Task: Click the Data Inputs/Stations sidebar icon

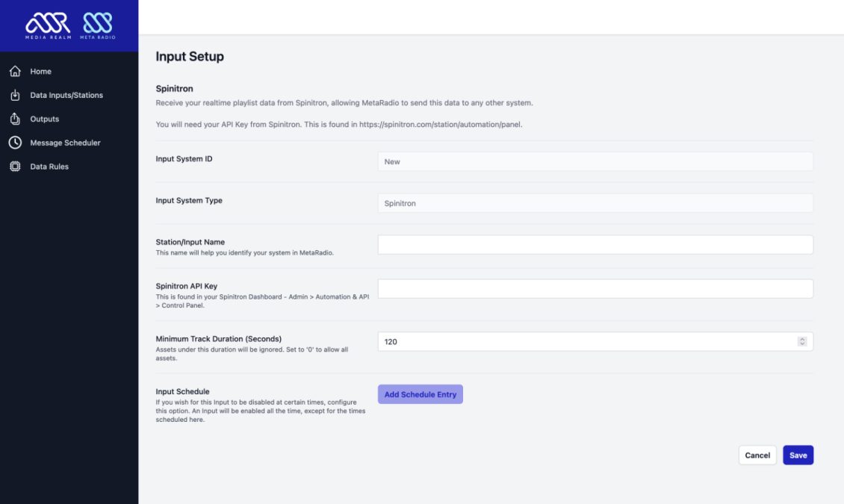Action: click(x=14, y=96)
